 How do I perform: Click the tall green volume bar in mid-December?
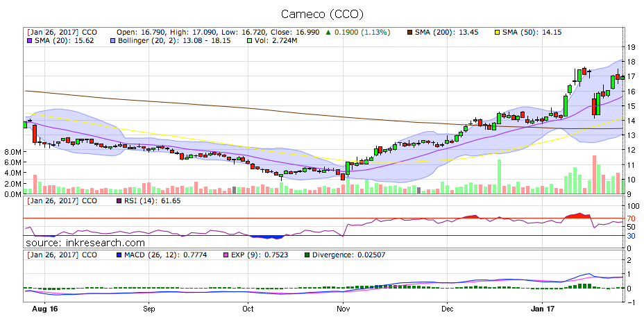pyautogui.click(x=500, y=177)
